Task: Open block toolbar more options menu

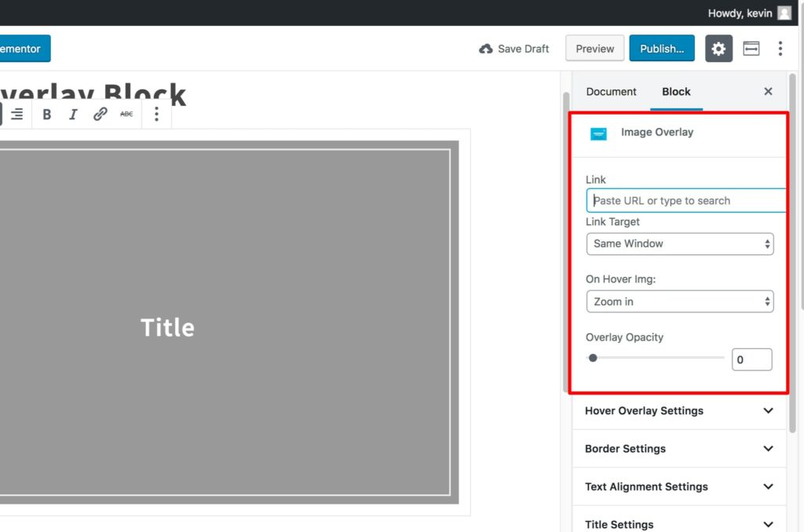Action: 156,115
